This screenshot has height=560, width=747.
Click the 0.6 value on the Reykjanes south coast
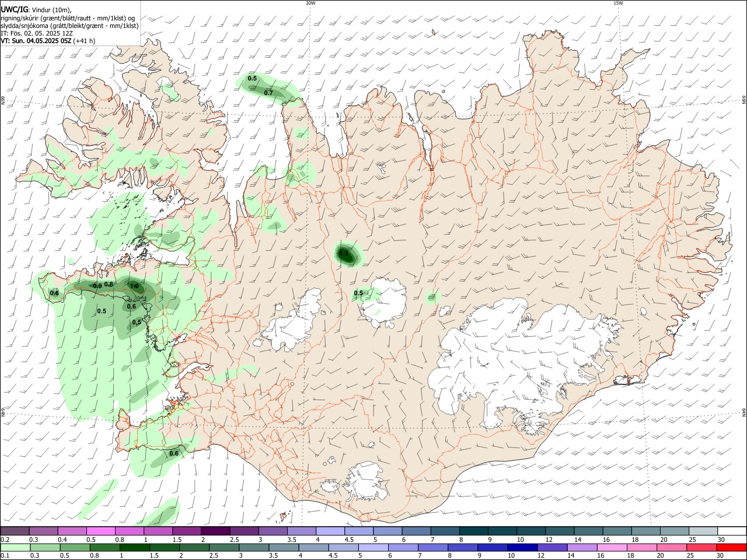tap(174, 453)
